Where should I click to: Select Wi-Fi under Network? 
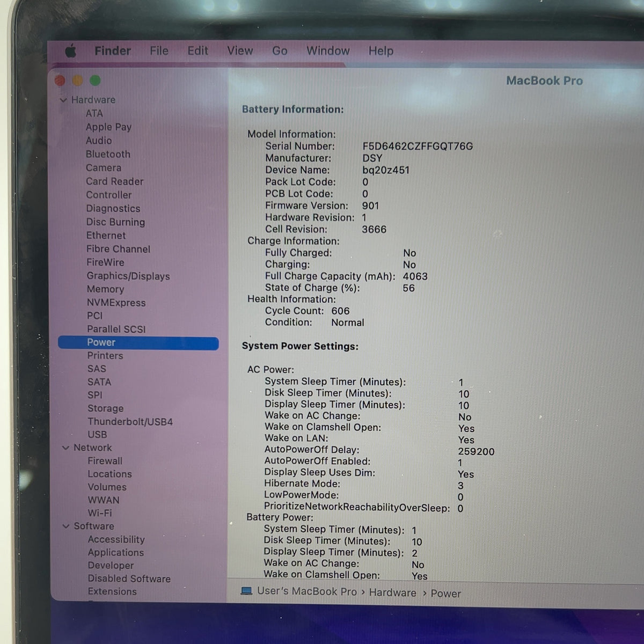(x=100, y=513)
